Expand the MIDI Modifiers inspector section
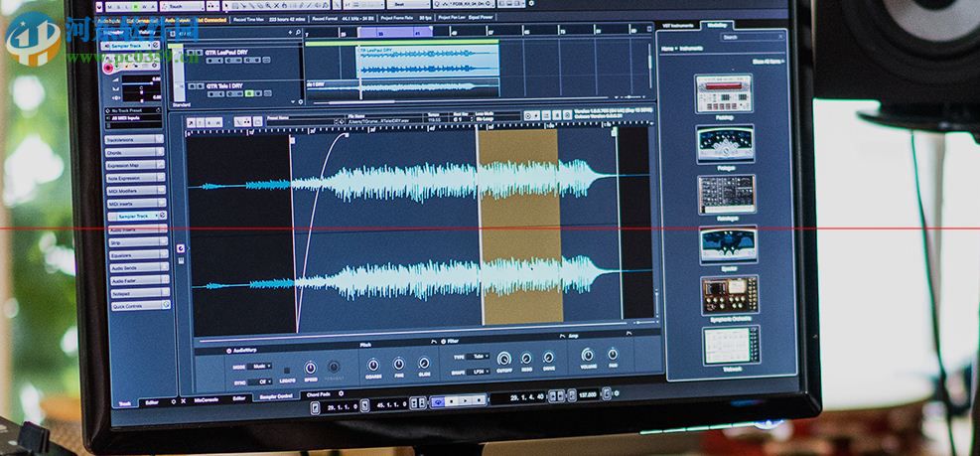Image resolution: width=980 pixels, height=456 pixels. tap(135, 190)
